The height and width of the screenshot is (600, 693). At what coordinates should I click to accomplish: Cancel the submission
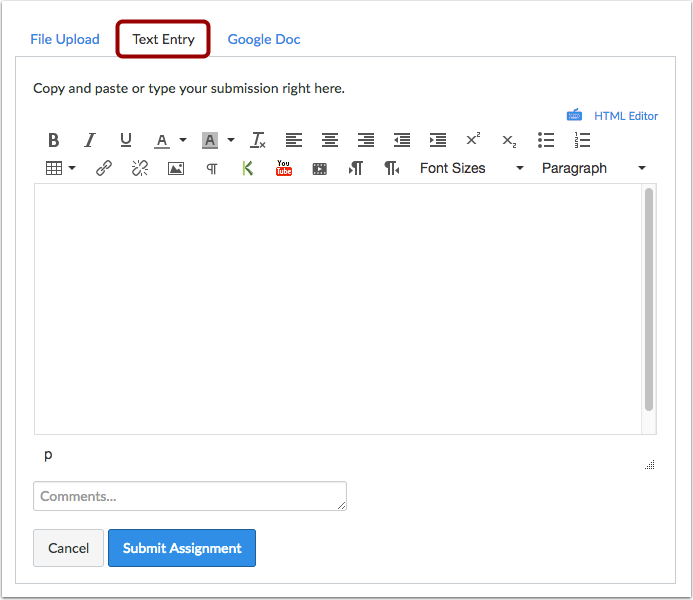69,548
